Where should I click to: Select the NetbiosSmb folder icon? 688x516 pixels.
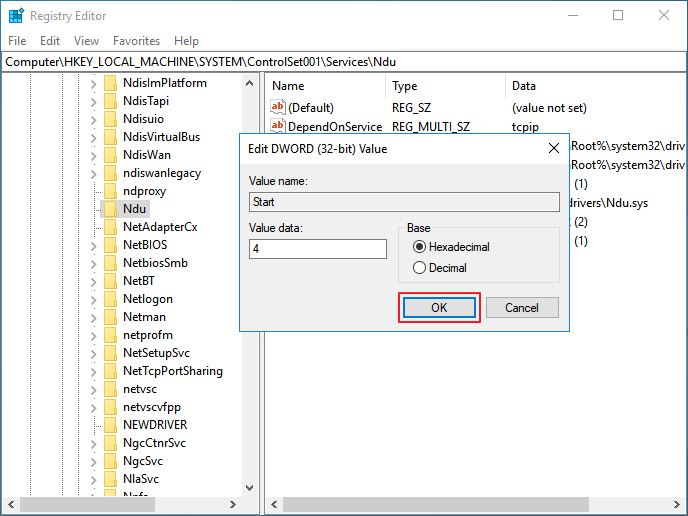click(111, 263)
